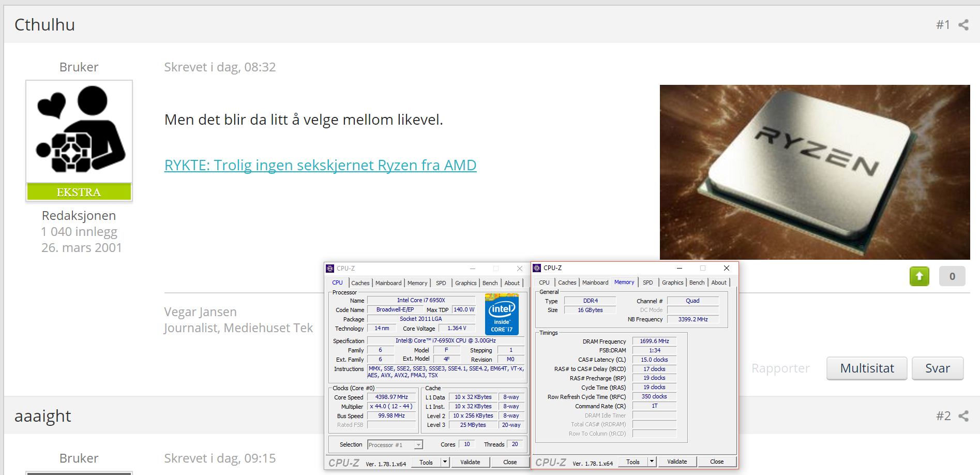Click the Cthulhu username heading
Viewport: 980px width, 475px height.
pos(44,25)
